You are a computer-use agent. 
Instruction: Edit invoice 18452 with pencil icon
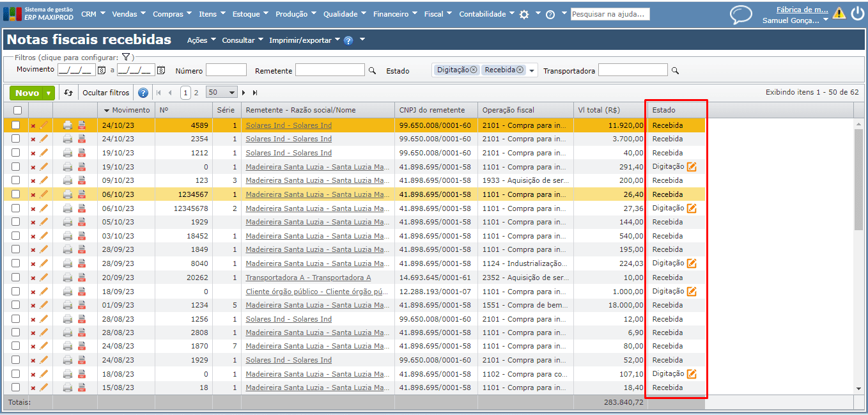pos(43,236)
